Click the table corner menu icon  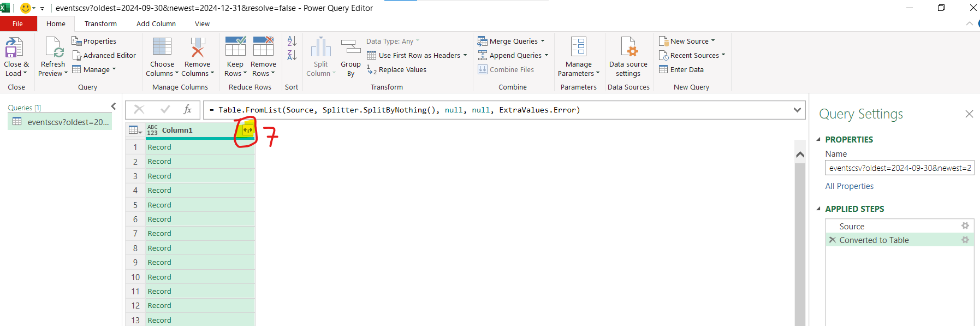pos(135,130)
